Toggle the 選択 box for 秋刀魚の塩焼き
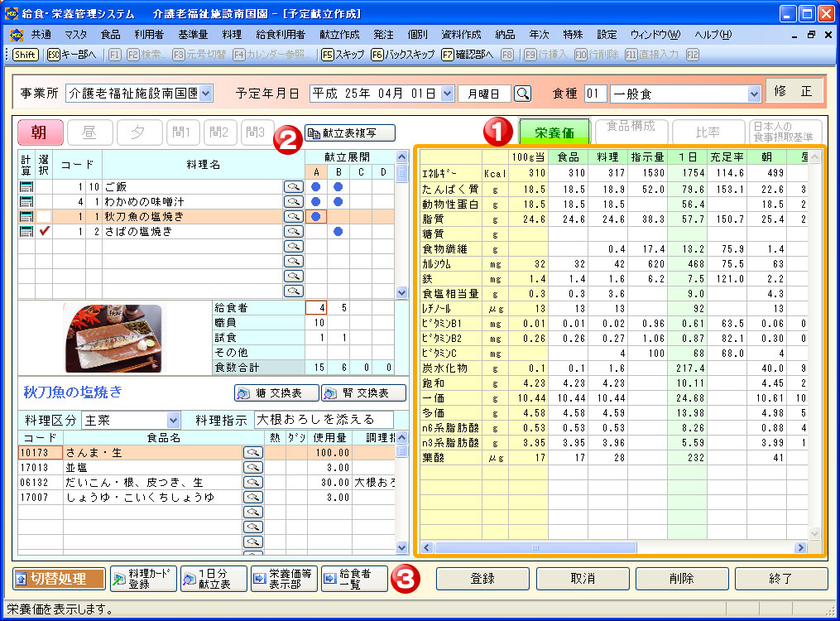This screenshot has width=840, height=621. [45, 217]
